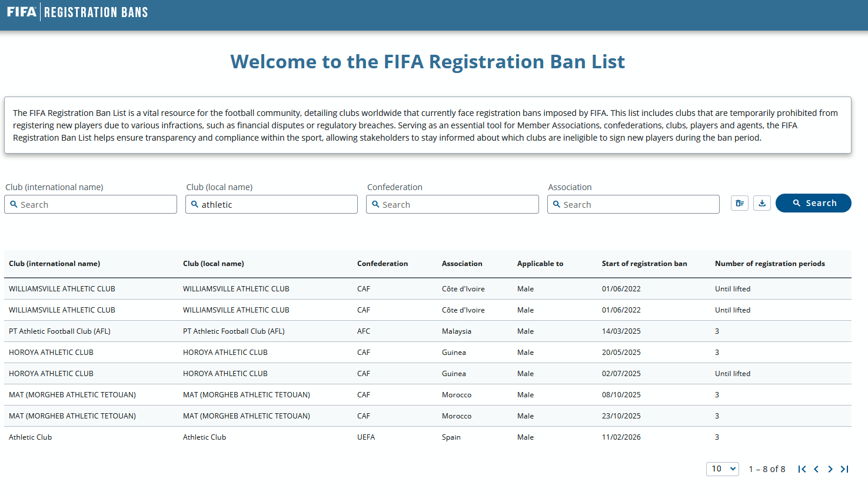The width and height of the screenshot is (868, 495).
Task: Click the clear filters trash icon
Action: tap(740, 203)
